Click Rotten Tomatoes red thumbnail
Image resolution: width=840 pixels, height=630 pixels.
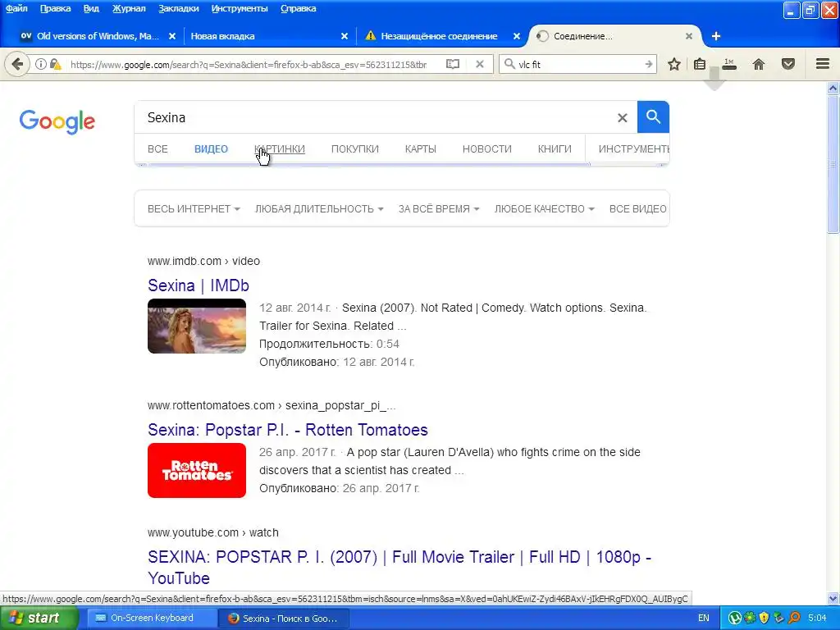pos(197,470)
